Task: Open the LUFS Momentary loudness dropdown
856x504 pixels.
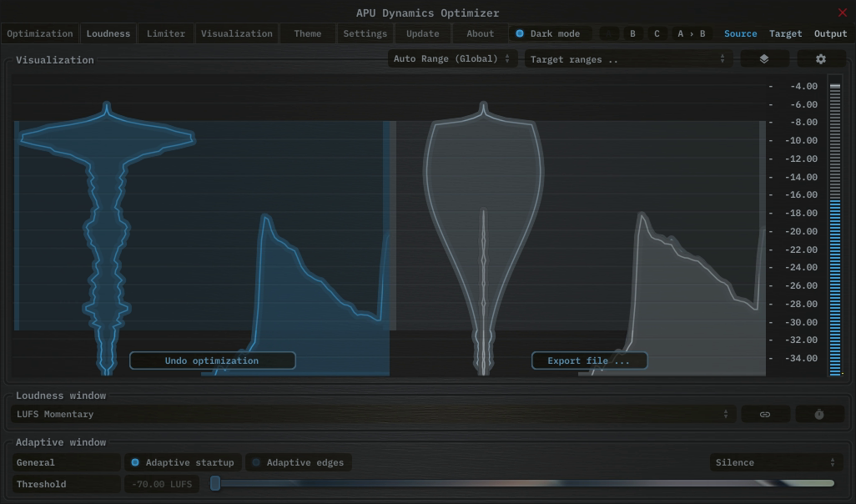Action: click(x=372, y=415)
